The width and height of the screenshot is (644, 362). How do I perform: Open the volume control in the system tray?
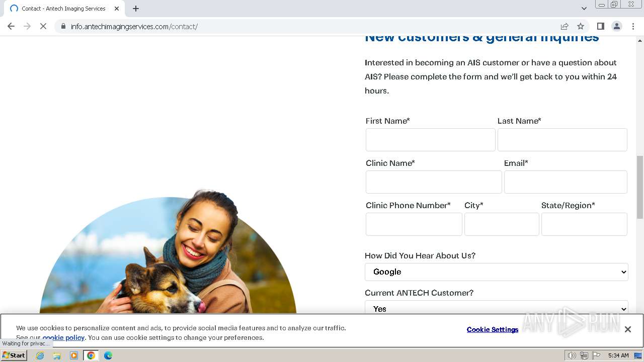572,355
